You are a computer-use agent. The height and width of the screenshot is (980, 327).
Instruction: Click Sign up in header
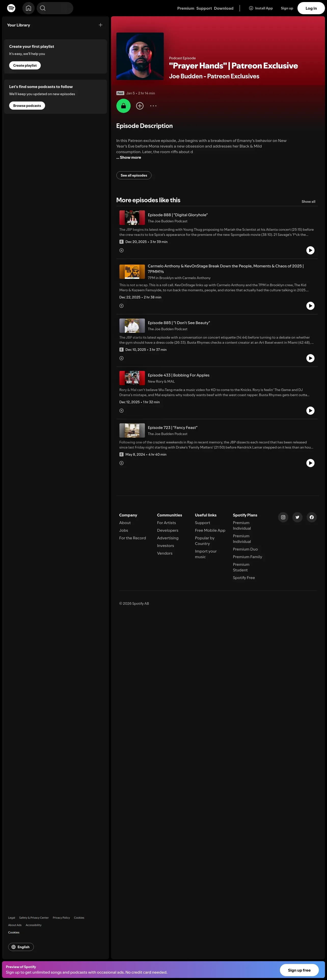click(x=287, y=8)
